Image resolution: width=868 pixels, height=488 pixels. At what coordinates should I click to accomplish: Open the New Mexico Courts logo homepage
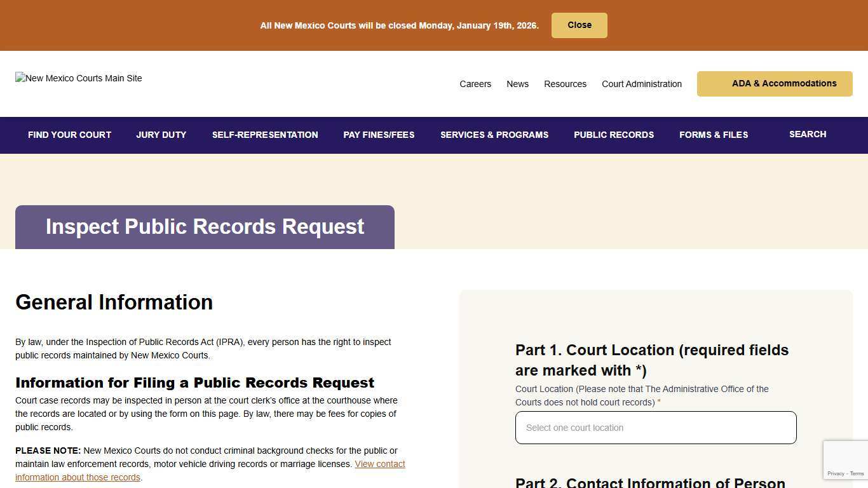[x=78, y=78]
